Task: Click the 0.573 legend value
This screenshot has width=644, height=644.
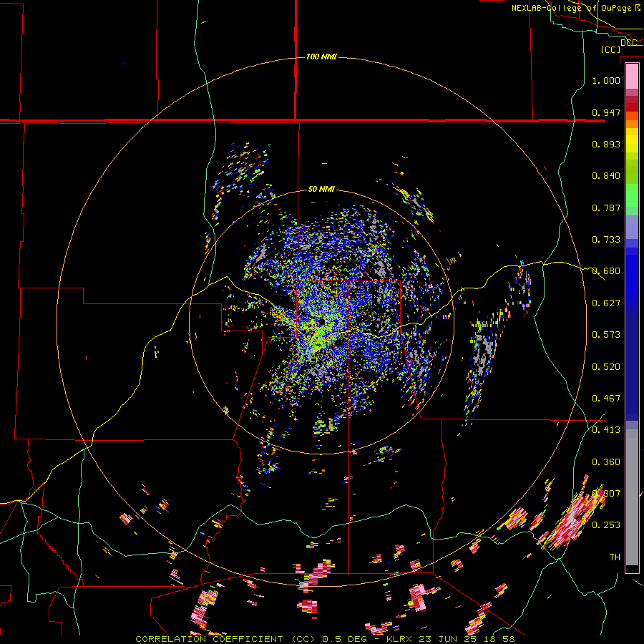Action: pyautogui.click(x=606, y=335)
